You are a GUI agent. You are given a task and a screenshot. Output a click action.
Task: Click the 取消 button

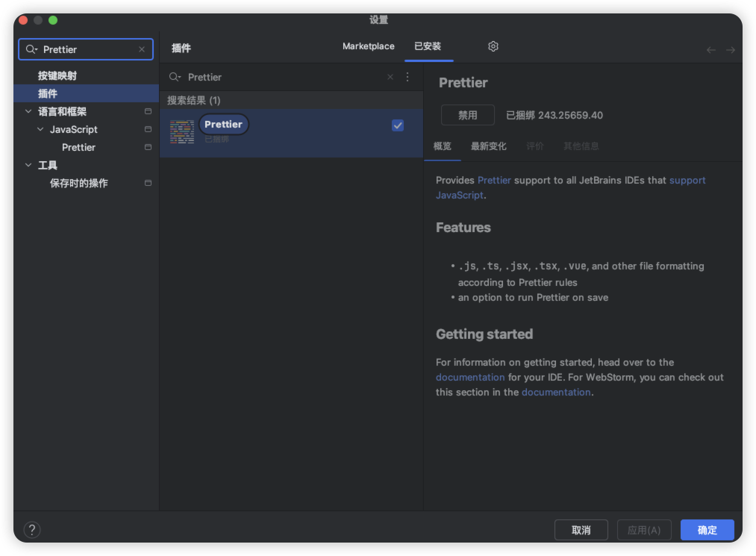pos(581,530)
